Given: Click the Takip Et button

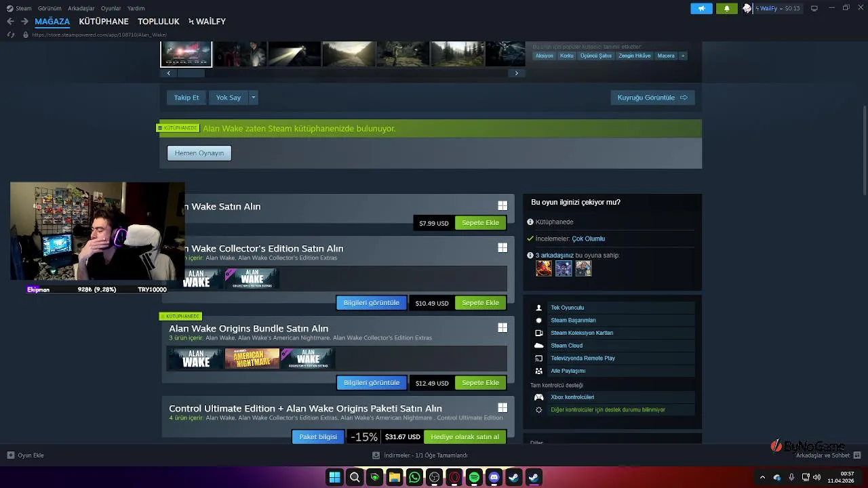Looking at the screenshot, I should [186, 98].
